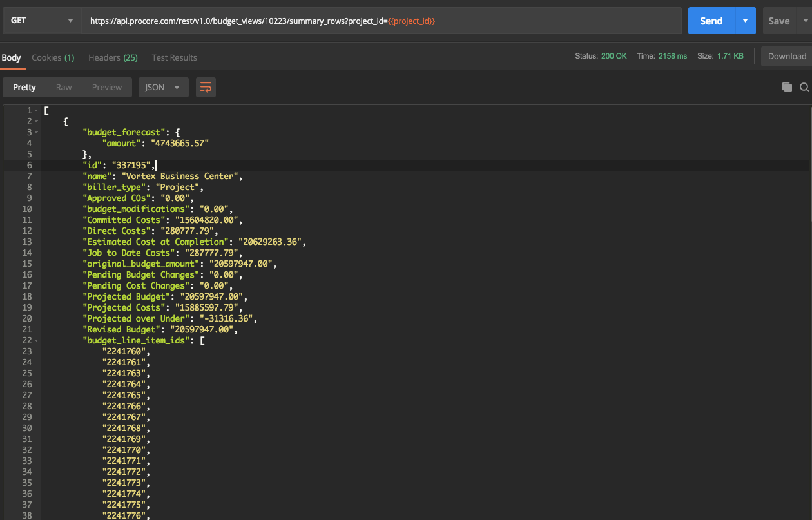Click the {{project_id}} variable in URL
The width and height of the screenshot is (812, 520).
tap(412, 21)
